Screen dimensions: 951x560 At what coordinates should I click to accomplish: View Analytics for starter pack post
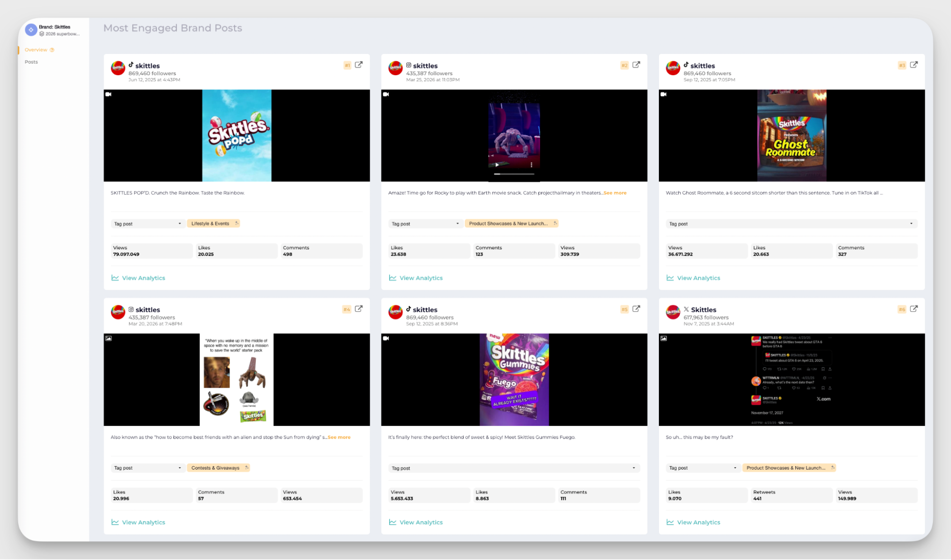(138, 522)
